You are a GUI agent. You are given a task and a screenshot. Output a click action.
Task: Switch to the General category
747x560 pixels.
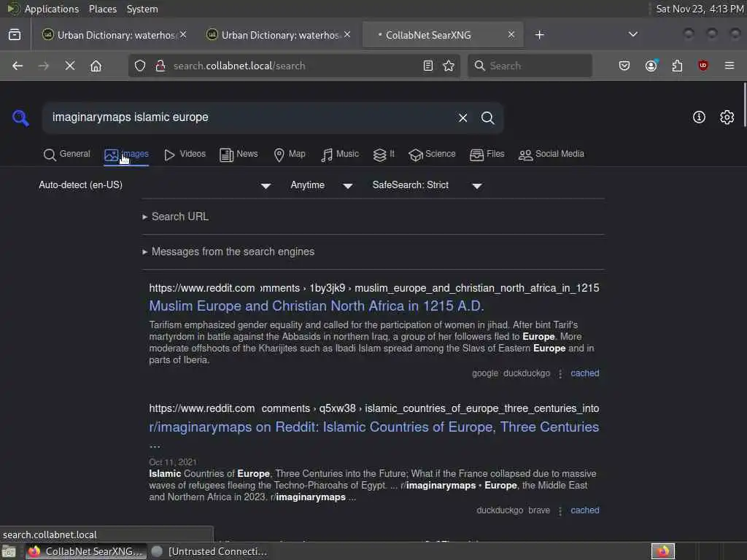[66, 155]
